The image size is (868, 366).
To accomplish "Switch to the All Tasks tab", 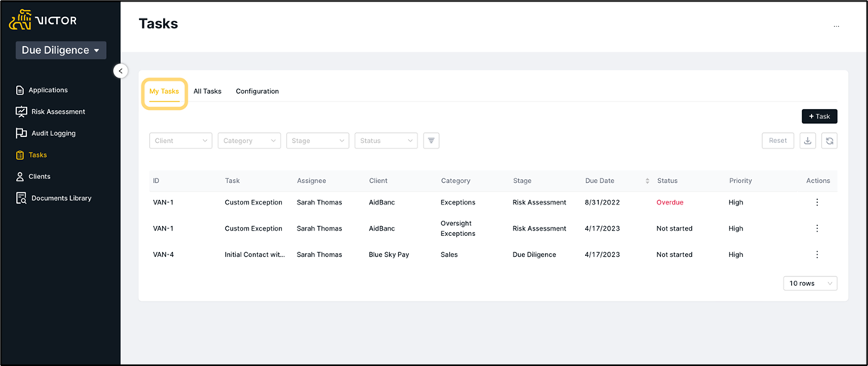I will (x=207, y=91).
